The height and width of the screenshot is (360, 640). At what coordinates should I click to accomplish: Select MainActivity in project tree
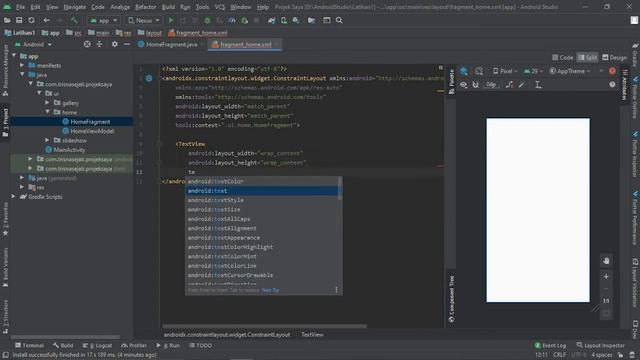69,150
